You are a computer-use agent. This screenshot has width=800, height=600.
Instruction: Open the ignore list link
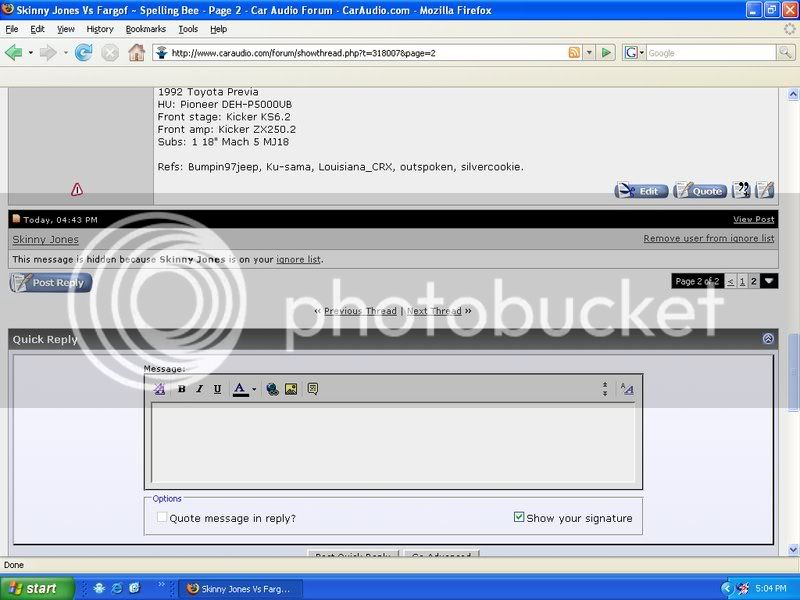point(298,259)
